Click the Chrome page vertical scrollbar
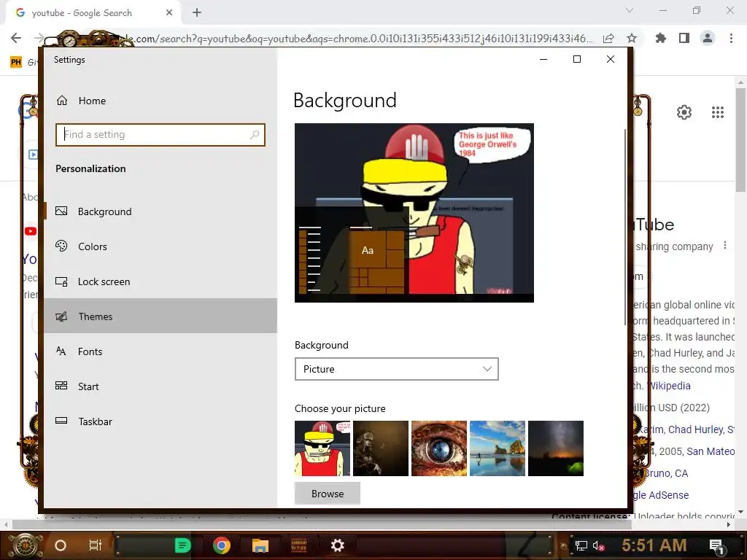The image size is (747, 560). (x=741, y=140)
